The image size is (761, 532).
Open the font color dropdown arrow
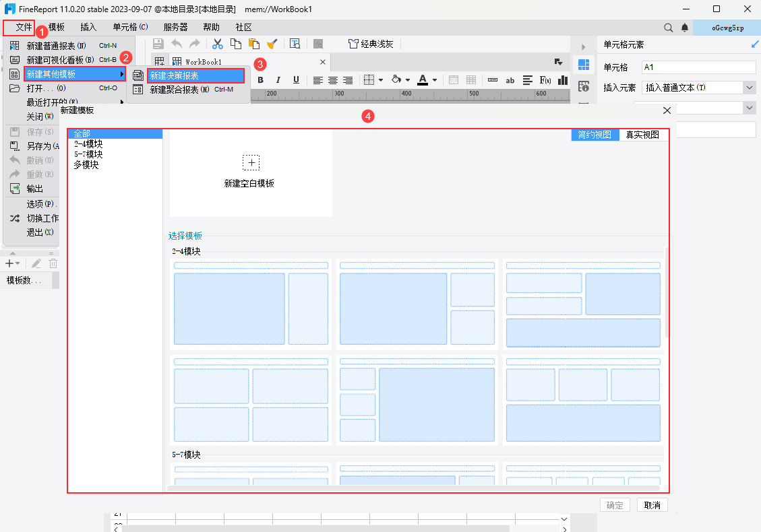[435, 80]
